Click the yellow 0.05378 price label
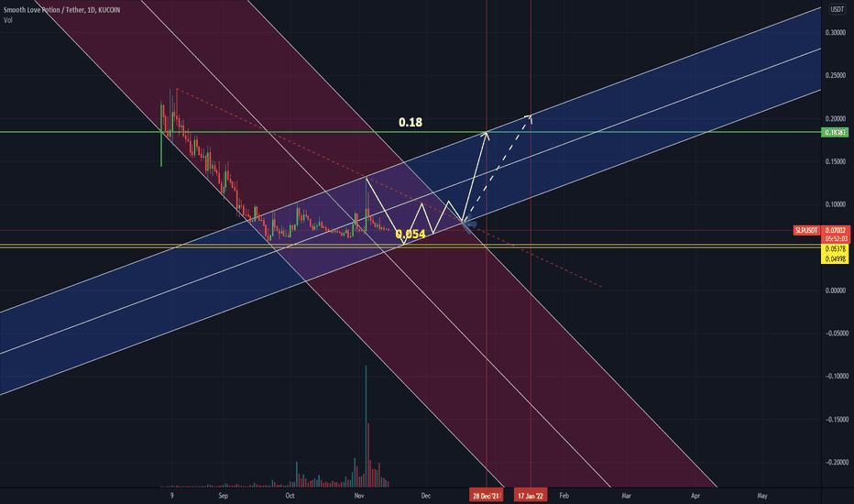 click(835, 249)
